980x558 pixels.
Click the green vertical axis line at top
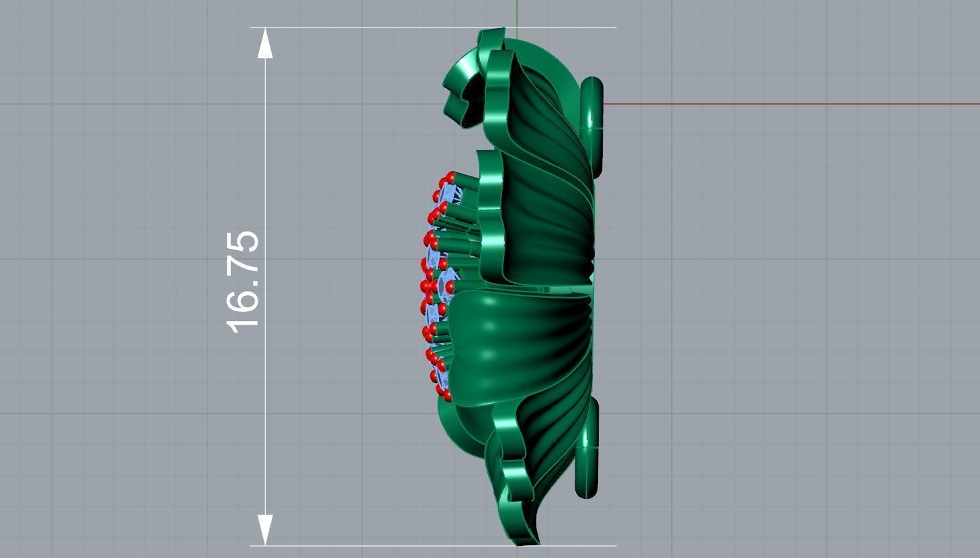(518, 13)
